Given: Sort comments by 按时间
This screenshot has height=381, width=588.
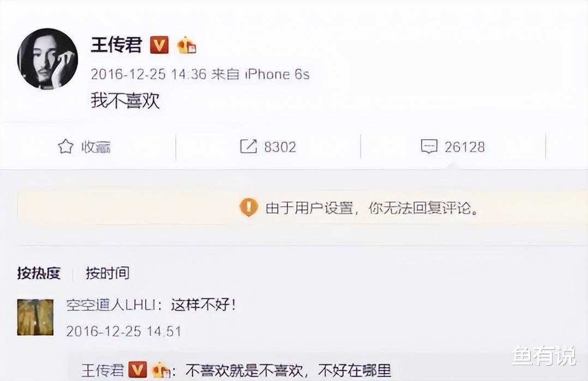Looking at the screenshot, I should [107, 273].
